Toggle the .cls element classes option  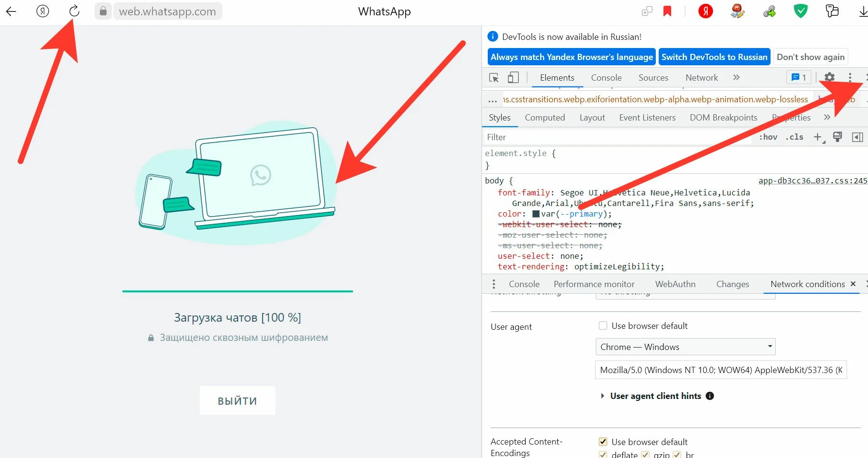[795, 137]
